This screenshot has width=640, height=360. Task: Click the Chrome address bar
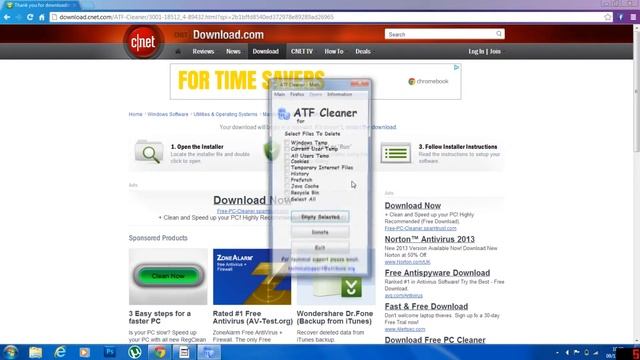pyautogui.click(x=327, y=17)
